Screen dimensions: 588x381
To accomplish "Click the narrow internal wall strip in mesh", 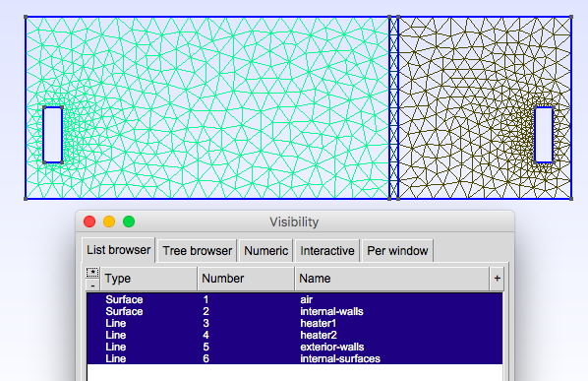I will pyautogui.click(x=393, y=107).
